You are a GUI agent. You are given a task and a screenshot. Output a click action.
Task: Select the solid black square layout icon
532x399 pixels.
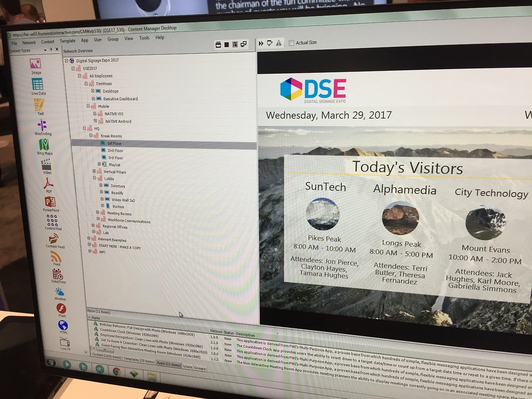pos(227,44)
